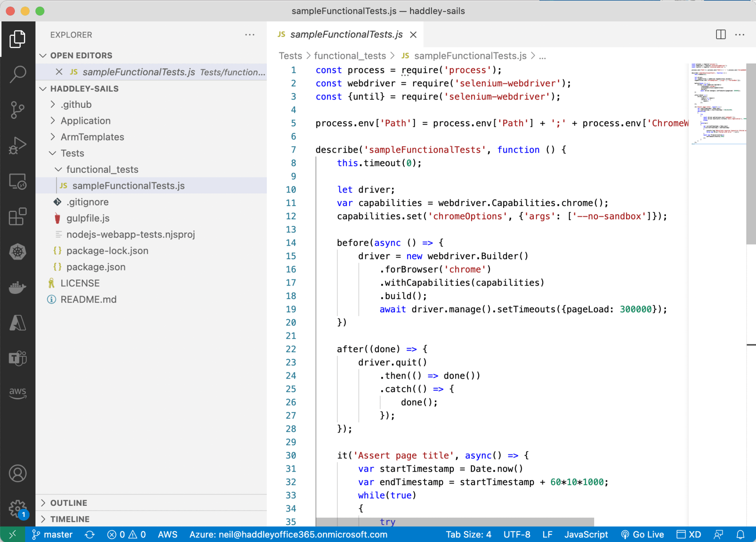Expand the OUTLINE panel
756x542 pixels.
coord(68,503)
